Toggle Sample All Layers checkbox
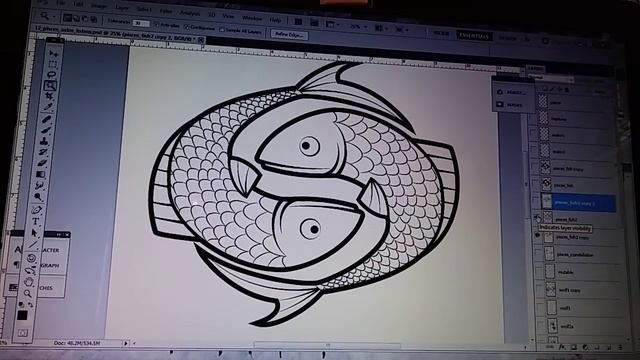The image size is (640, 360). pos(222,29)
